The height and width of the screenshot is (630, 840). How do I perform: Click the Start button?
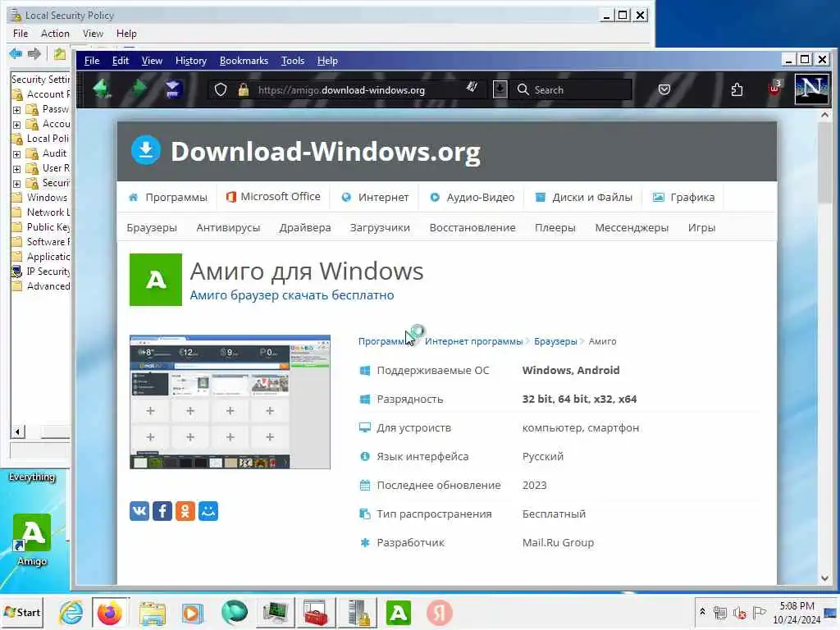point(22,612)
